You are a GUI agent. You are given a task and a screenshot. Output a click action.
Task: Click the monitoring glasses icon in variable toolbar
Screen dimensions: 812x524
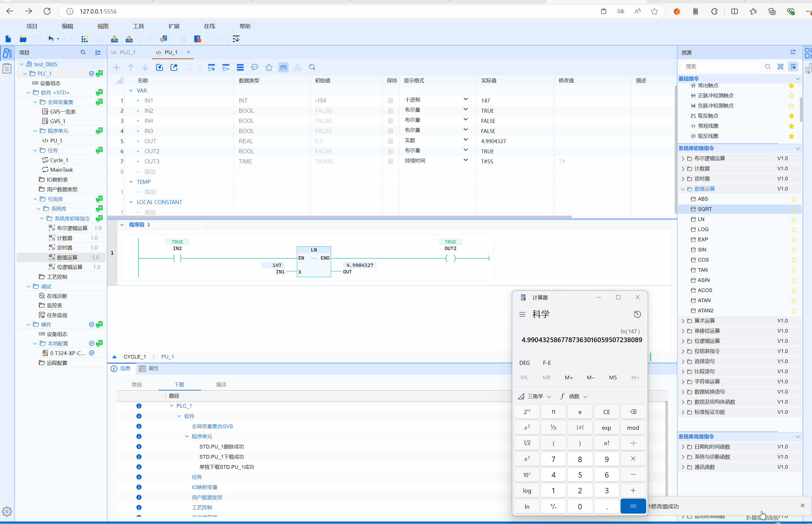283,67
